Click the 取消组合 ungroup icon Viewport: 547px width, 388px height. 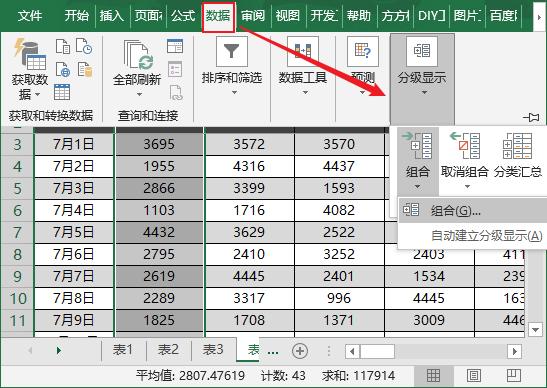coord(465,146)
